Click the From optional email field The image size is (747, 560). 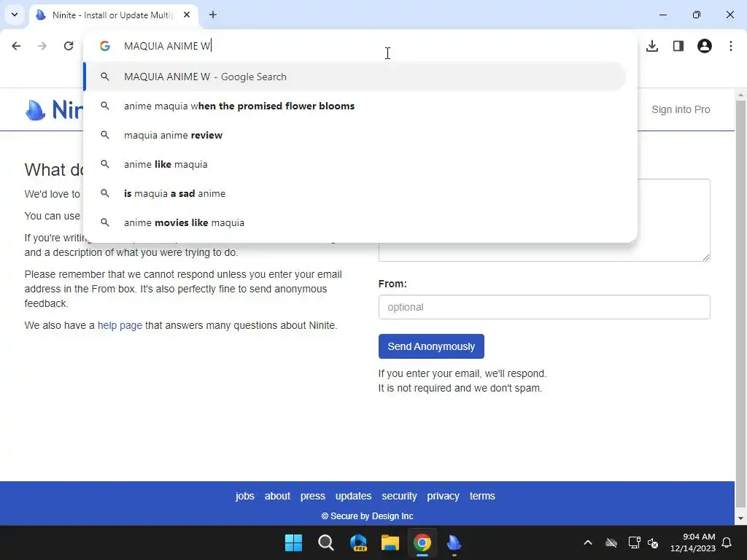point(544,307)
